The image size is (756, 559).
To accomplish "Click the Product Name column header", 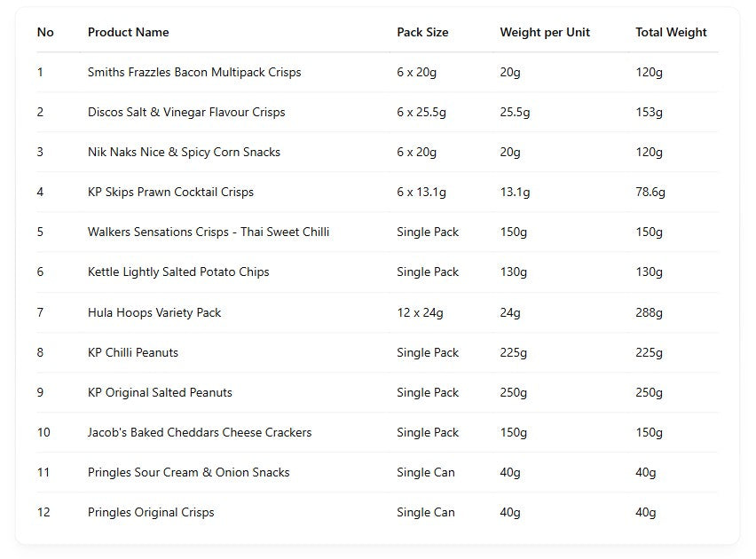I will pyautogui.click(x=129, y=32).
